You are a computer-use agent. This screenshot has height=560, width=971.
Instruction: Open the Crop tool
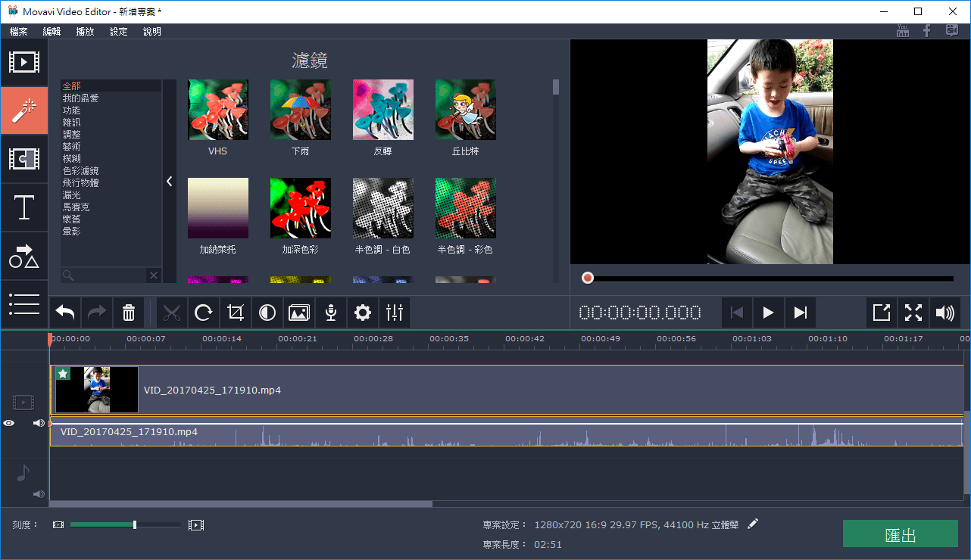pyautogui.click(x=236, y=312)
